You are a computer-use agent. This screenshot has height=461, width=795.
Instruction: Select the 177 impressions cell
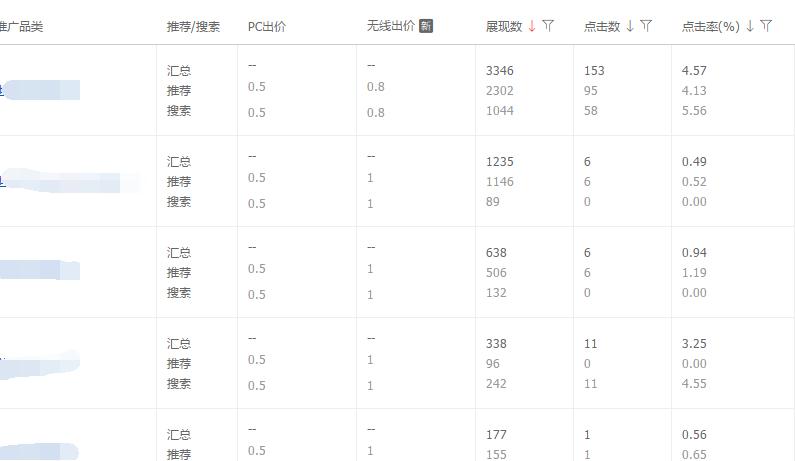point(496,435)
